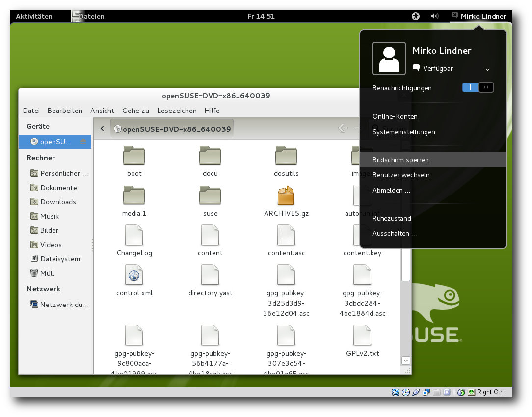Image resolution: width=532 pixels, height=417 pixels.
Task: Click the user avatar picture in menu
Action: [x=389, y=58]
